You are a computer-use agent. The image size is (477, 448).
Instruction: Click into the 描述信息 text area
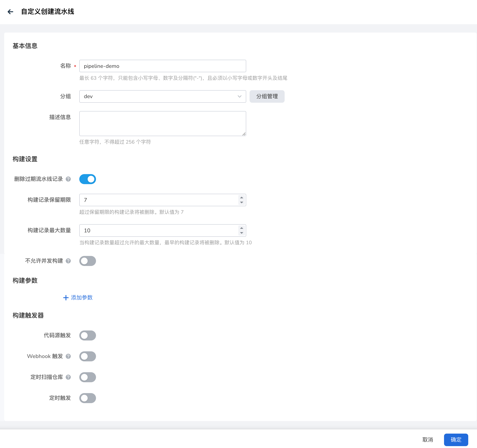(x=162, y=123)
